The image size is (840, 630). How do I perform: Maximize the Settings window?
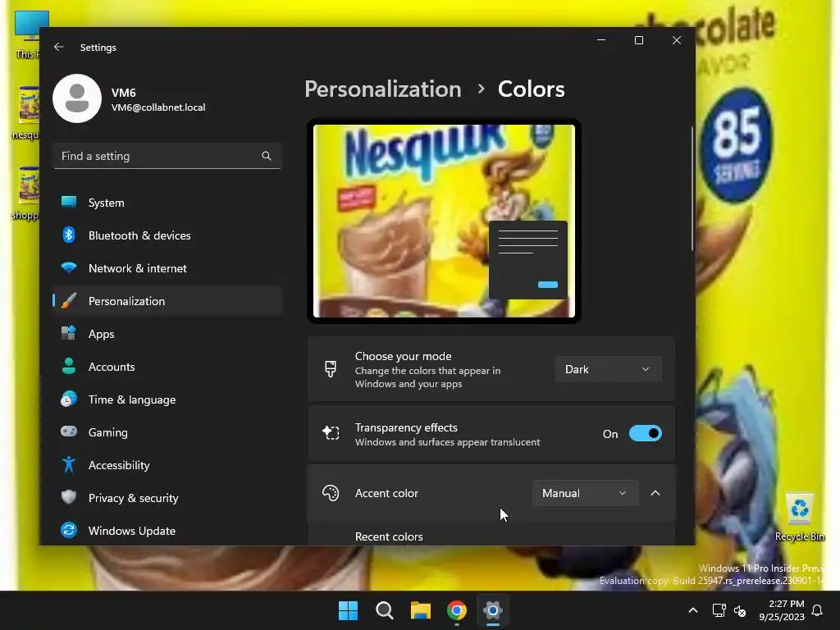click(638, 40)
